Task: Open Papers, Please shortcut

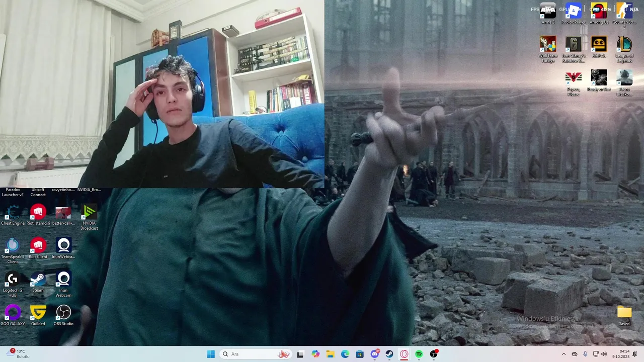Action: [574, 83]
